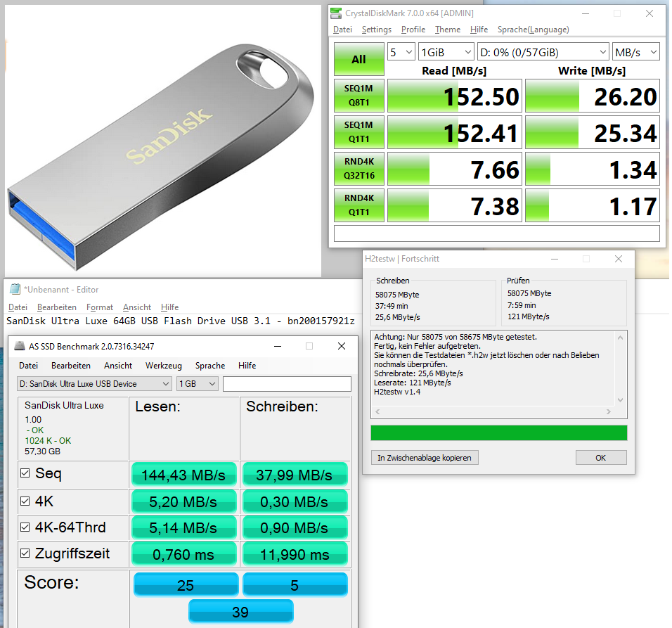Screen dimensions: 672x628
Task: Close the H2testw Fortschritt window
Action: point(619,259)
